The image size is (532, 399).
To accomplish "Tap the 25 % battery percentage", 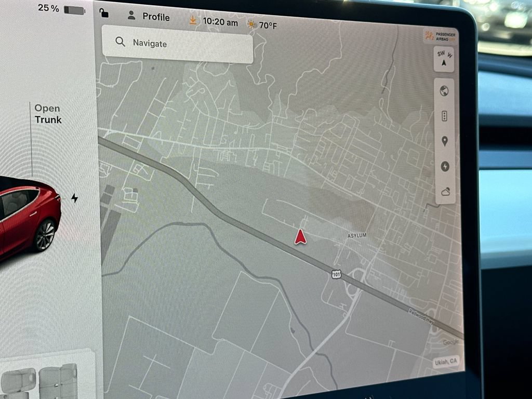I will pyautogui.click(x=48, y=8).
